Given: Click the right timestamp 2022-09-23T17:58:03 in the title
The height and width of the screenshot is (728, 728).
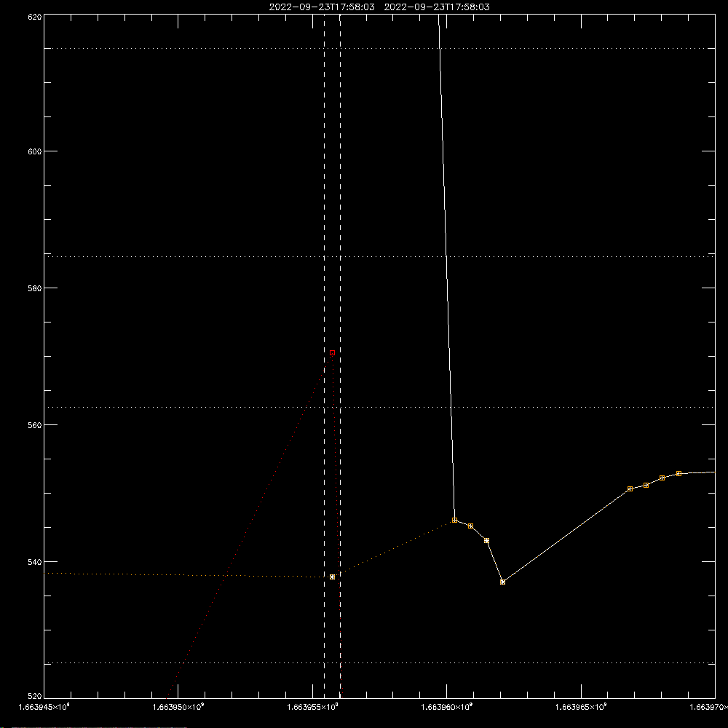Looking at the screenshot, I should point(437,7).
